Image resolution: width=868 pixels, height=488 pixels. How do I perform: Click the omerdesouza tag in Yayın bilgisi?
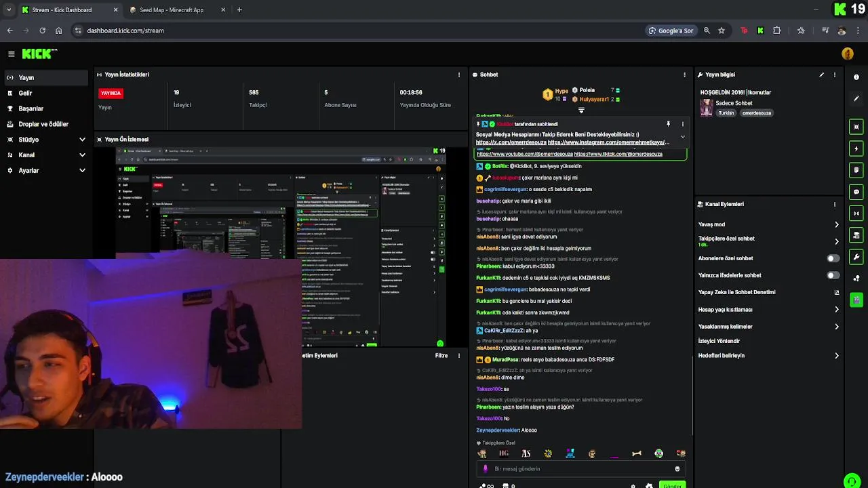(x=756, y=113)
